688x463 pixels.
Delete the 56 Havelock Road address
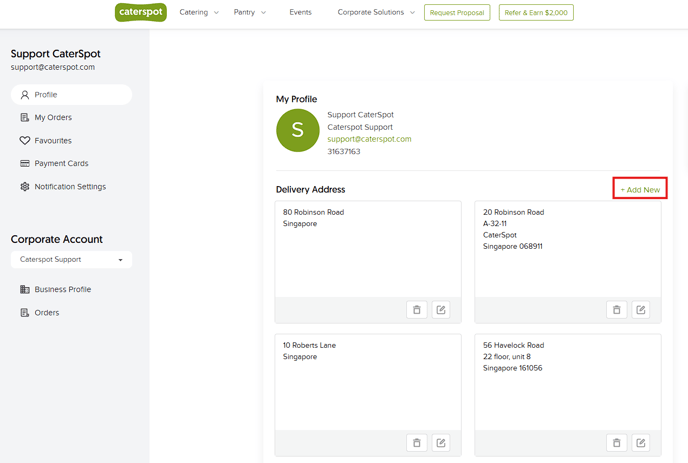click(x=616, y=443)
